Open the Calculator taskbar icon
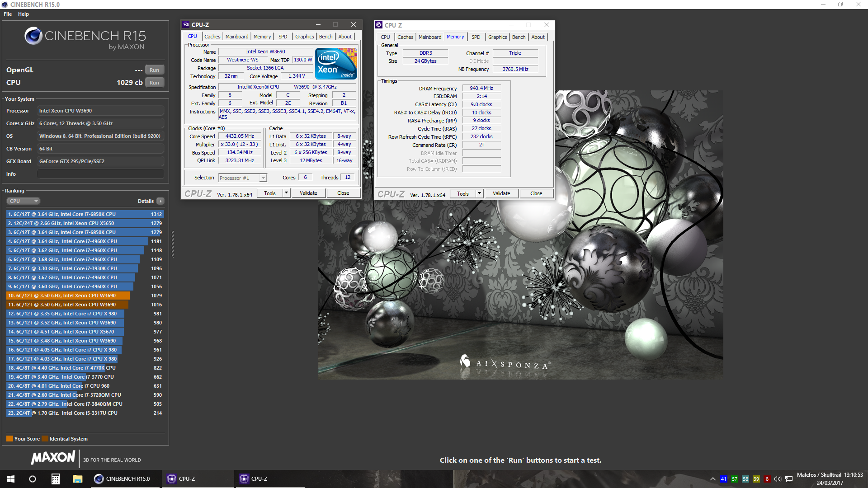This screenshot has width=868, height=488. coord(55,479)
